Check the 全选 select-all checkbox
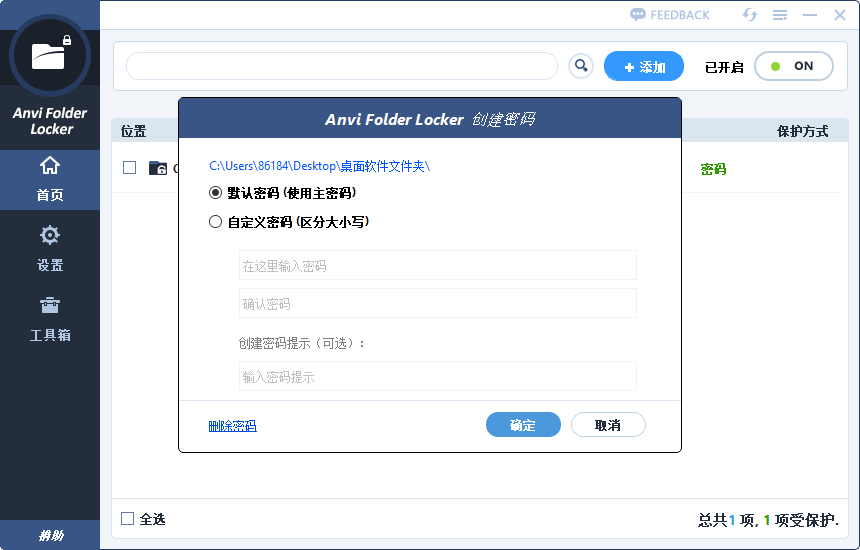The width and height of the screenshot is (860, 550). click(127, 519)
